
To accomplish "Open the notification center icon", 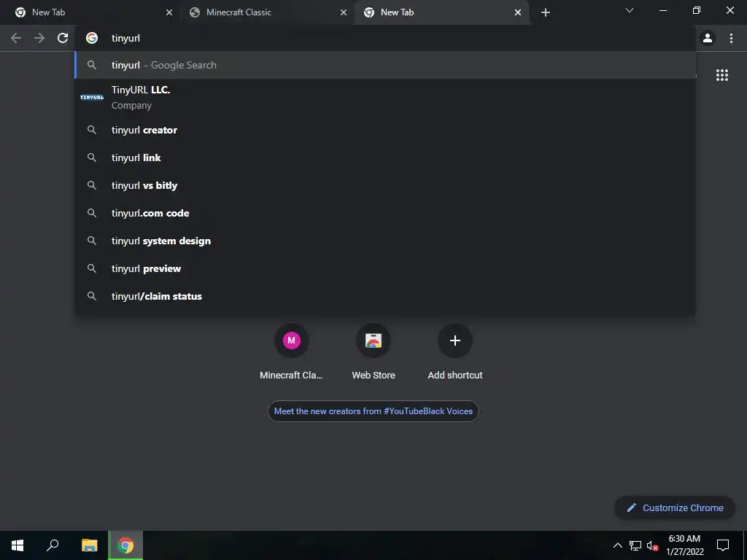I will pos(723,545).
